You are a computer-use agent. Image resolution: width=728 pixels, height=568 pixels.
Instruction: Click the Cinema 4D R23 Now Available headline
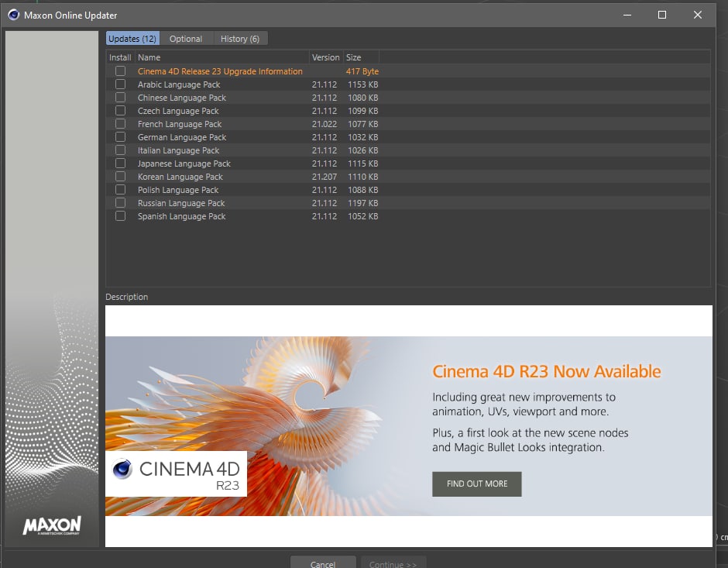547,371
